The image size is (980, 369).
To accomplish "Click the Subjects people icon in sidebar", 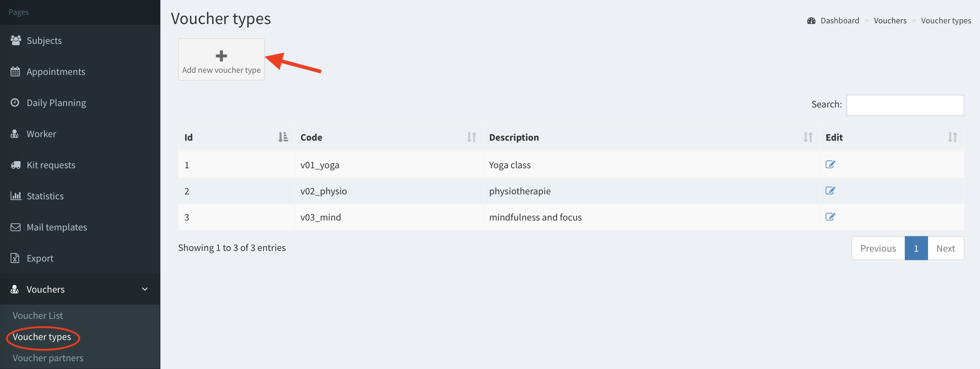I will click(16, 40).
